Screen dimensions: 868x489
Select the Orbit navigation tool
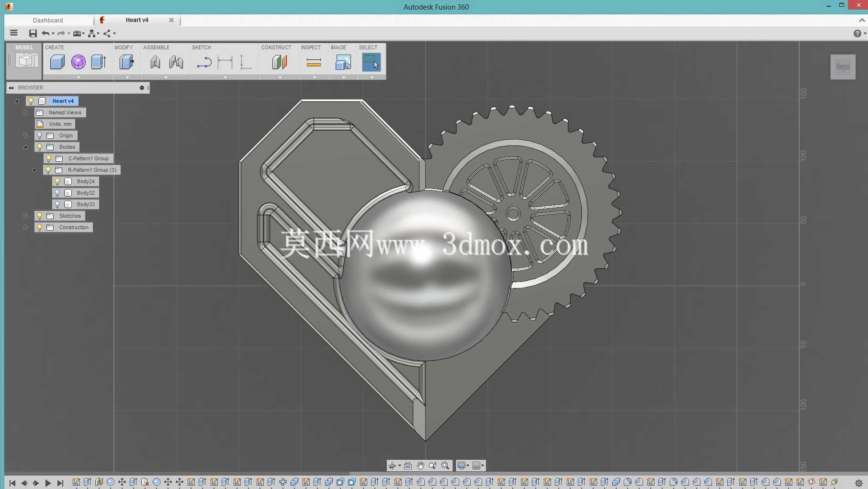392,466
